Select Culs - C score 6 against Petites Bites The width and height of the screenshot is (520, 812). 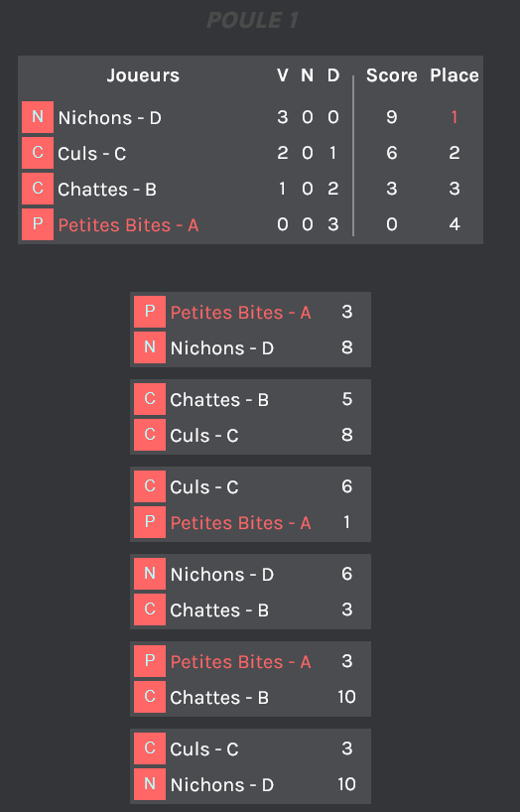point(346,486)
